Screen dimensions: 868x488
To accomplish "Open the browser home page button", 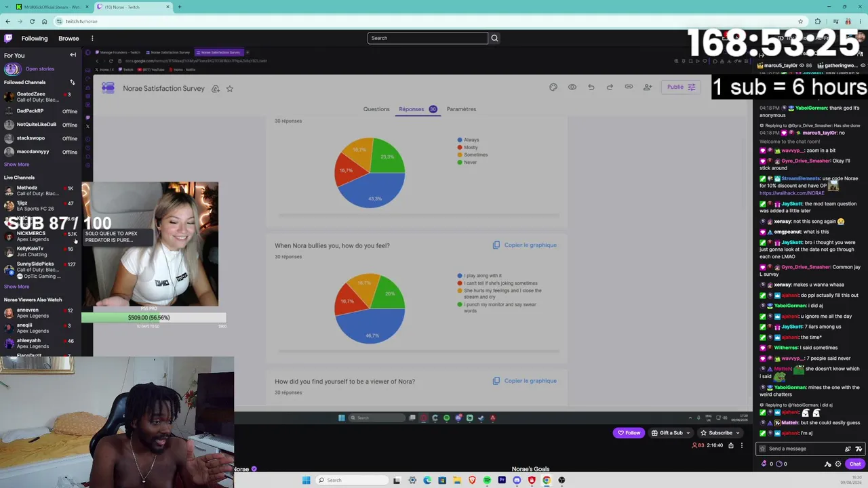I will (44, 21).
